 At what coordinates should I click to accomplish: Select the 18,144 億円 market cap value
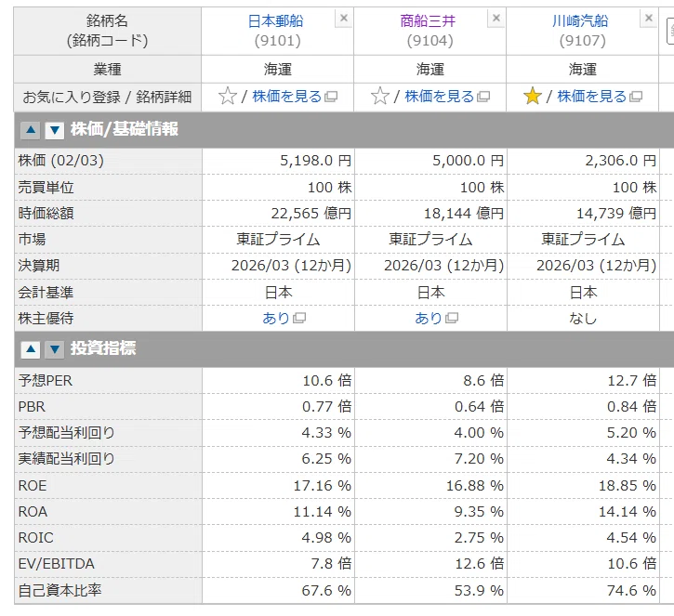pos(464,214)
